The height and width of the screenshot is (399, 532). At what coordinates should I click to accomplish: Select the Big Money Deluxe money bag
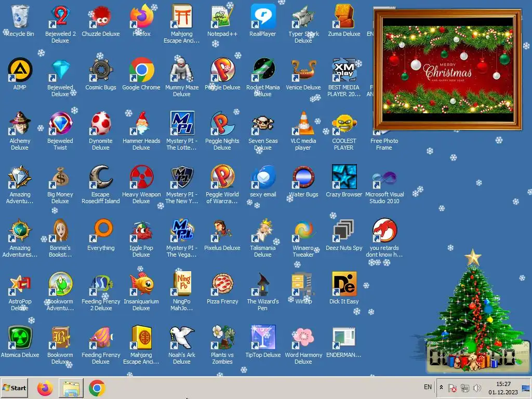pyautogui.click(x=60, y=177)
